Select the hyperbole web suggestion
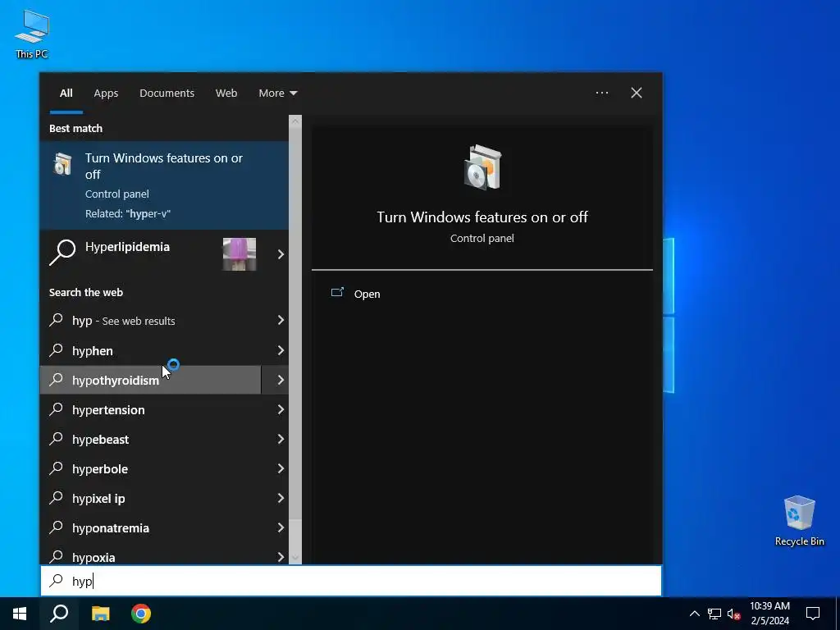The image size is (840, 630). point(151,468)
